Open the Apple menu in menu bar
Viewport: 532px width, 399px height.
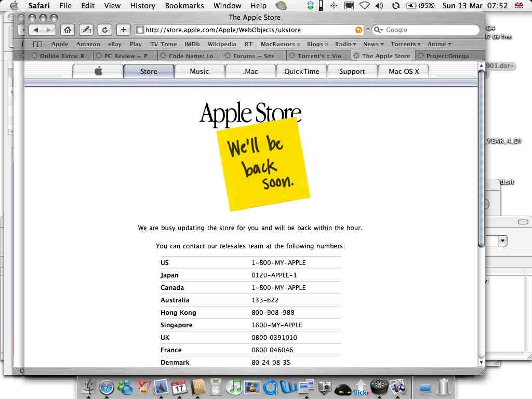coord(14,5)
